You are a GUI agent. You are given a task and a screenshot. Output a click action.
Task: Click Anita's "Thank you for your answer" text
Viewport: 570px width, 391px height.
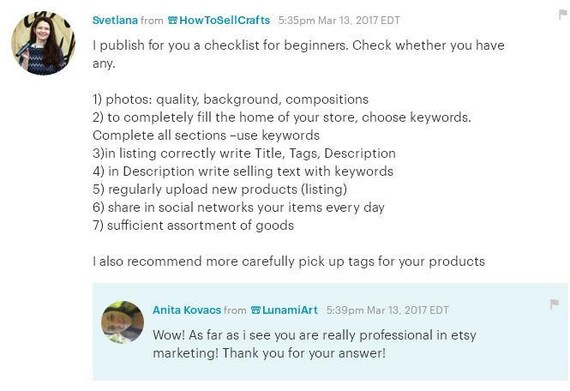click(x=304, y=353)
